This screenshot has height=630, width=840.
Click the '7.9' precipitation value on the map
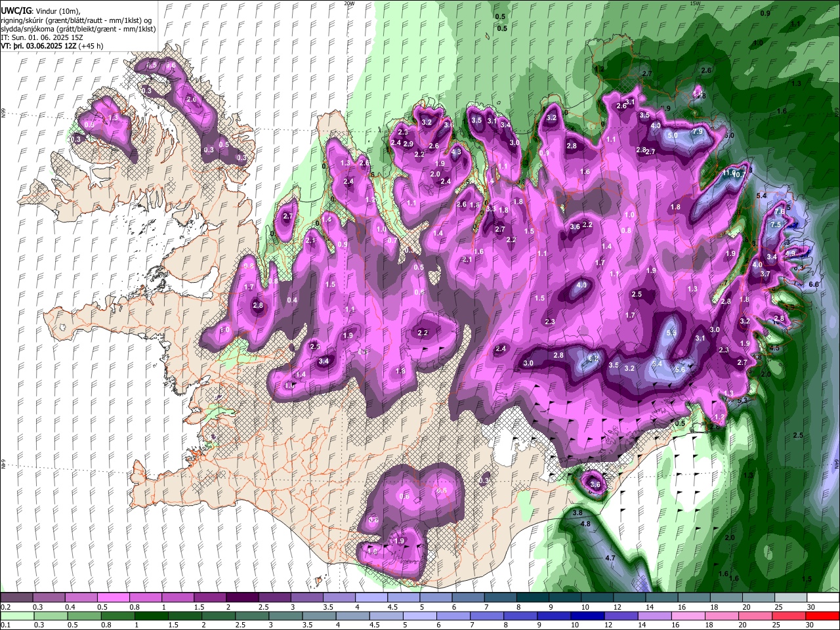698,132
